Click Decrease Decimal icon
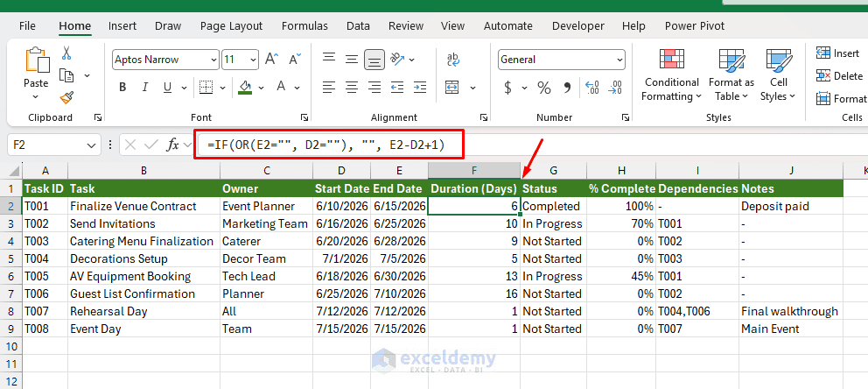Image resolution: width=868 pixels, height=389 pixels. click(x=614, y=87)
